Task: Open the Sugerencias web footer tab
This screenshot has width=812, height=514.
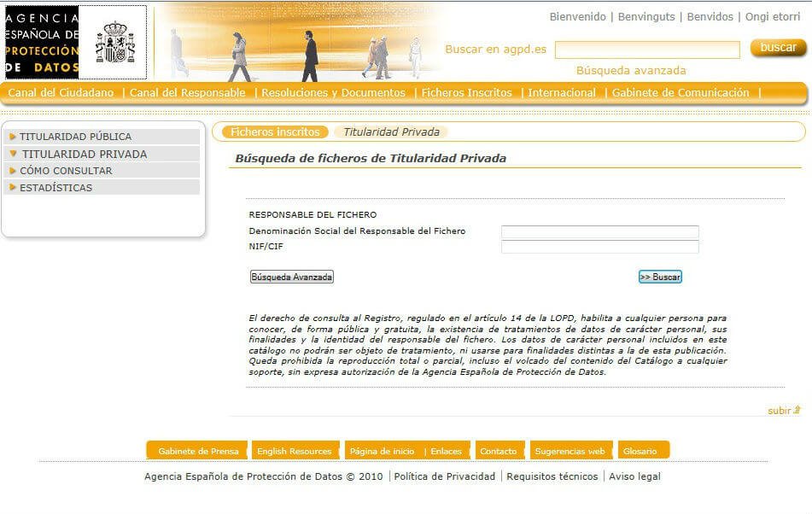Action: [x=570, y=451]
